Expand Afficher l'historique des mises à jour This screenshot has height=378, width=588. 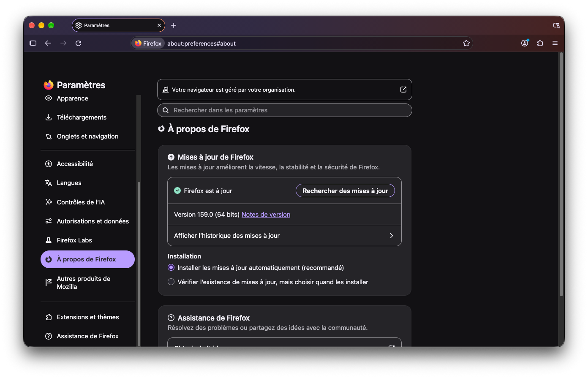click(284, 236)
